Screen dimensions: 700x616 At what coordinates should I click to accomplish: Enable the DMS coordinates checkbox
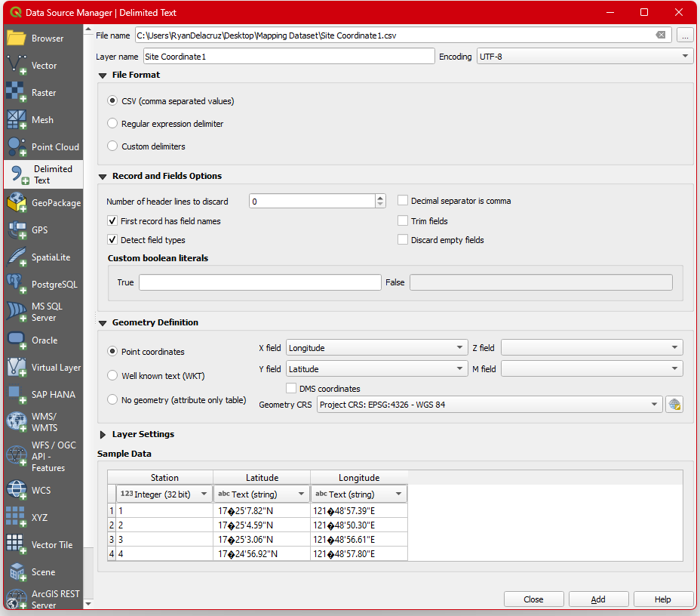(x=292, y=389)
